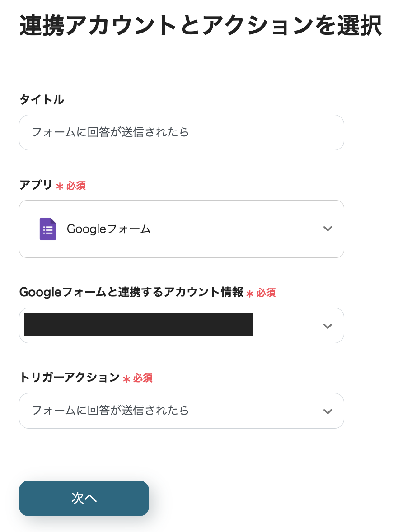
Task: Click the 次へ button
Action: tap(84, 498)
